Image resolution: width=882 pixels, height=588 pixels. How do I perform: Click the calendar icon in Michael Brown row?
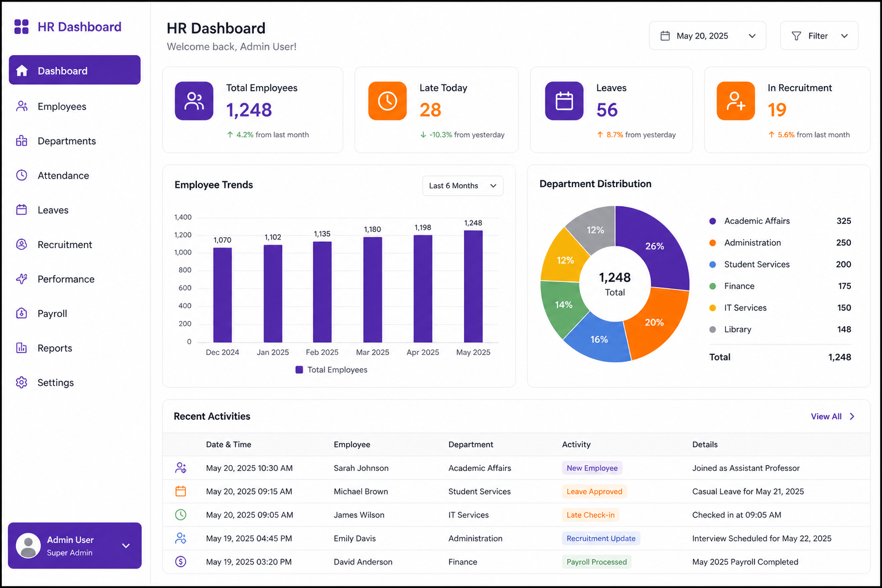(x=181, y=491)
